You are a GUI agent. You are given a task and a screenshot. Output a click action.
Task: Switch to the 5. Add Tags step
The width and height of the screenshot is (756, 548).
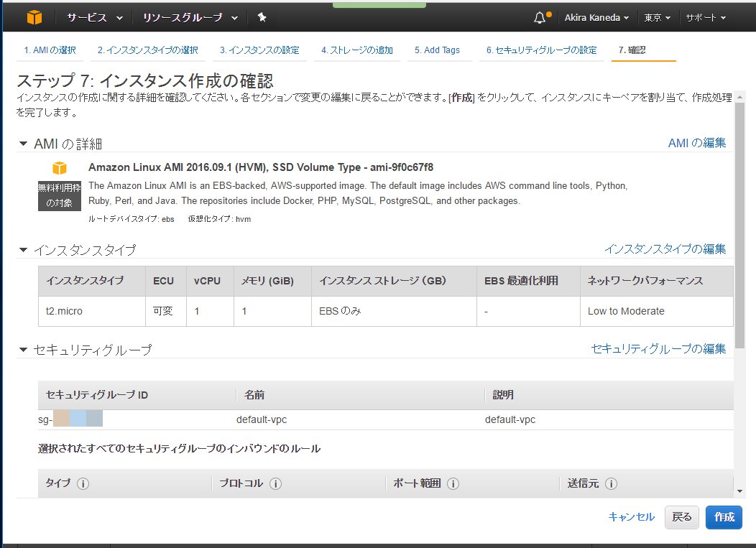[x=437, y=50]
